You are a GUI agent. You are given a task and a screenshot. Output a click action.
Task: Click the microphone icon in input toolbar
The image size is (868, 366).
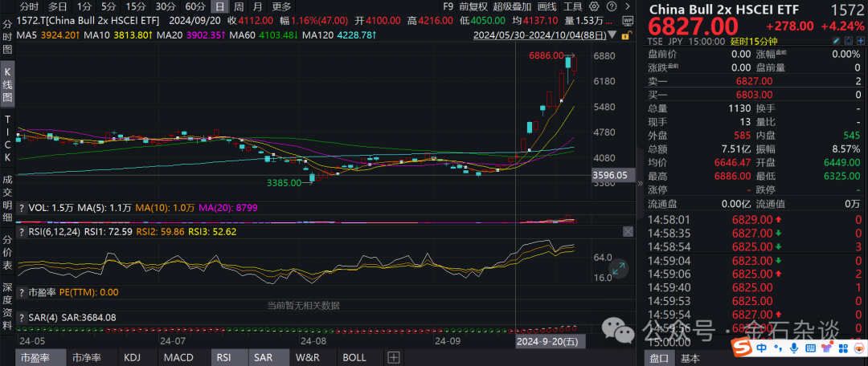(793, 349)
